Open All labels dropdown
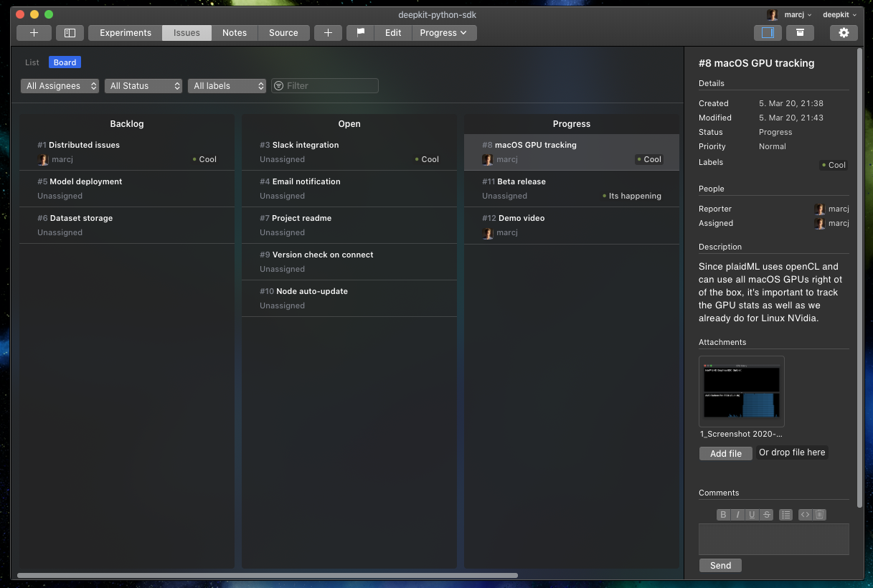 point(227,86)
